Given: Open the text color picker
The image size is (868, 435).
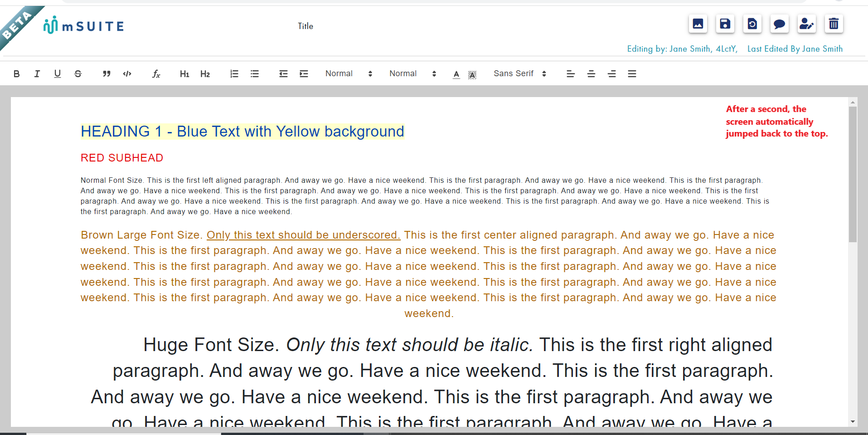Looking at the screenshot, I should point(456,73).
